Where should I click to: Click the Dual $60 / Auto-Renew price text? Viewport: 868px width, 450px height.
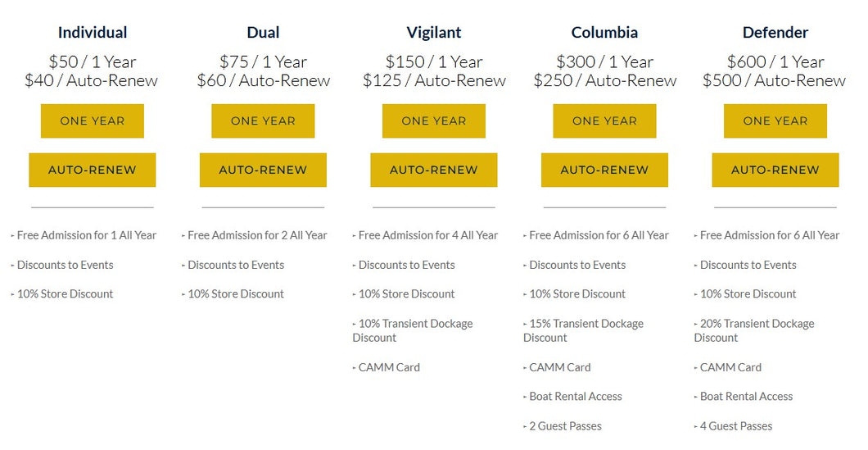263,80
